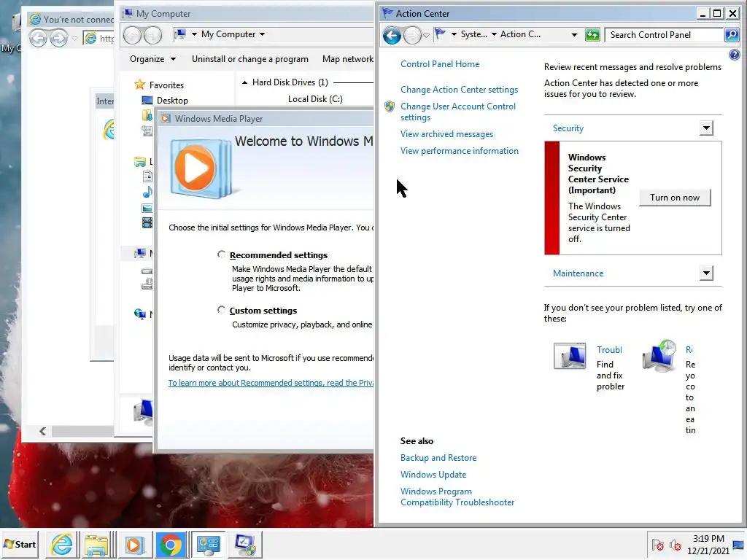Viewport: 747px width, 560px height.
Task: Click the Recommended settings privacy link
Action: tap(271, 383)
